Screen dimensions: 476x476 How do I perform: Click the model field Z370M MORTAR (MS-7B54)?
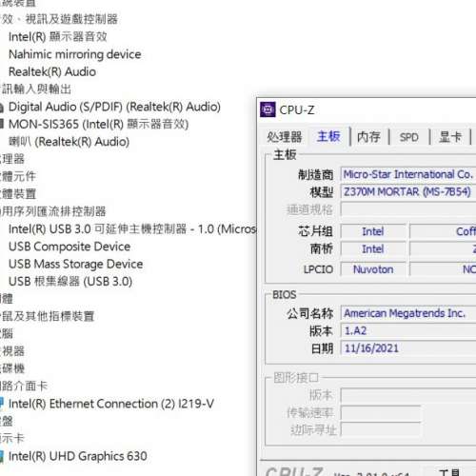(408, 191)
